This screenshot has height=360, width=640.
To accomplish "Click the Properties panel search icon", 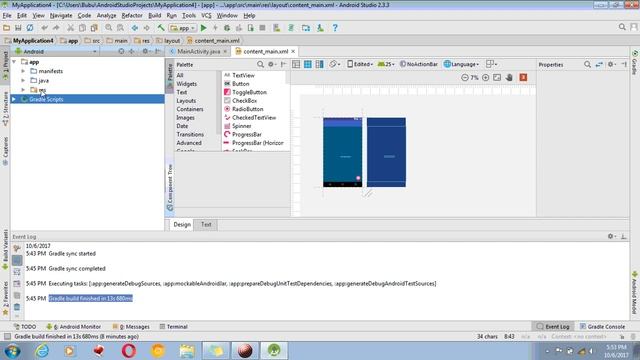I will coord(587,64).
